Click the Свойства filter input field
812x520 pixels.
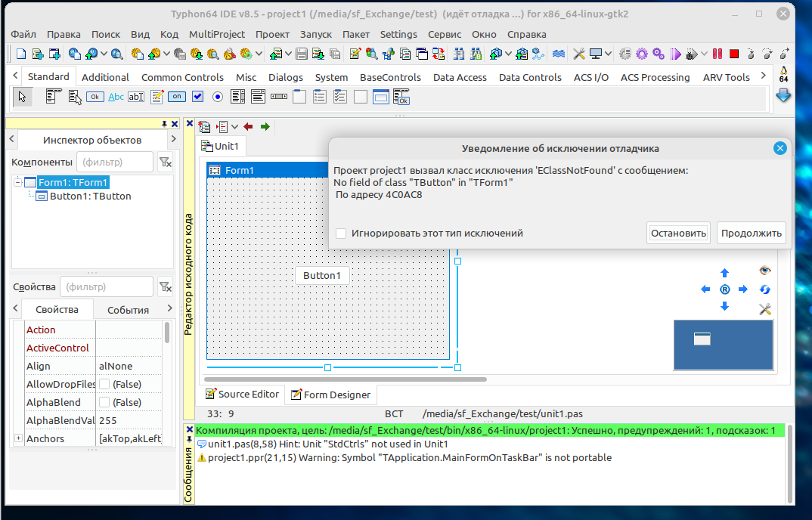[x=106, y=286]
